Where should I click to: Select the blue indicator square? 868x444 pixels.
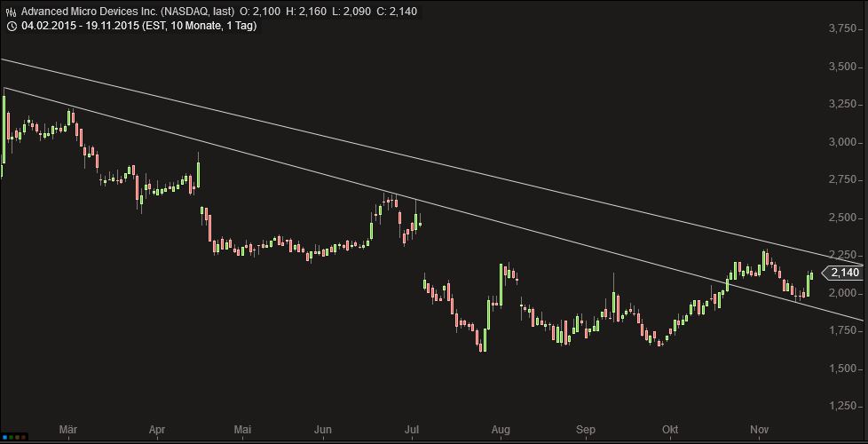tap(5, 438)
